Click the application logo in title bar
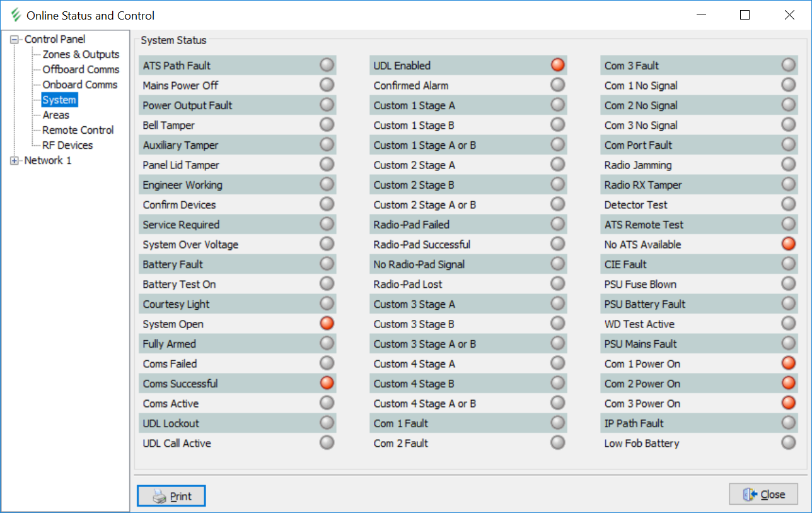The width and height of the screenshot is (812, 513). pos(16,15)
